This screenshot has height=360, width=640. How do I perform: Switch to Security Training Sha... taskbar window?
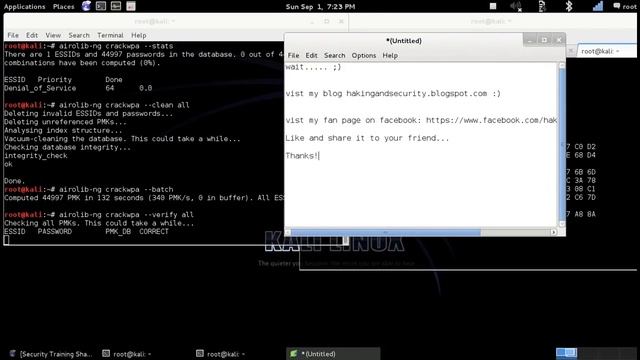point(51,354)
